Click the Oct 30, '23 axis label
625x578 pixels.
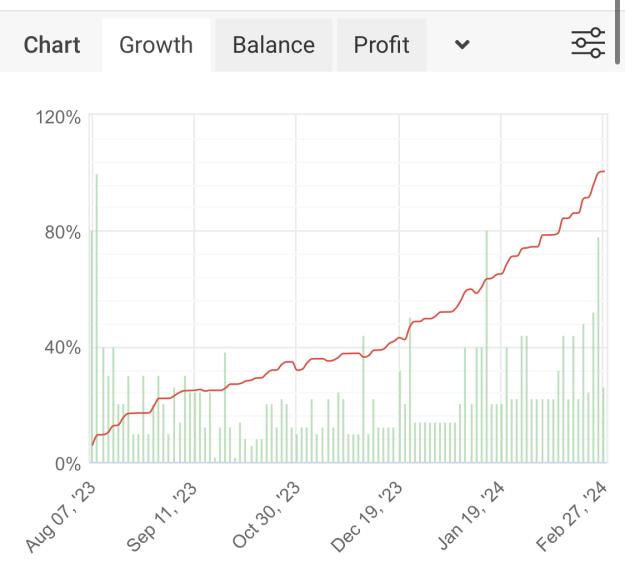point(266,515)
